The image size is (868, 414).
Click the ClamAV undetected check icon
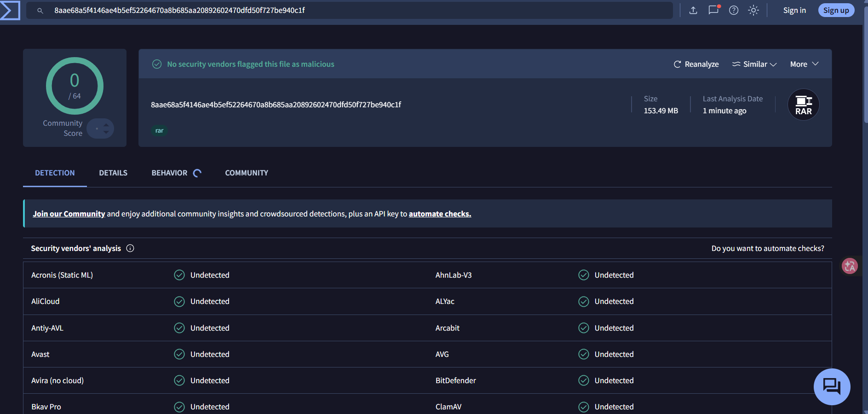[584, 407]
